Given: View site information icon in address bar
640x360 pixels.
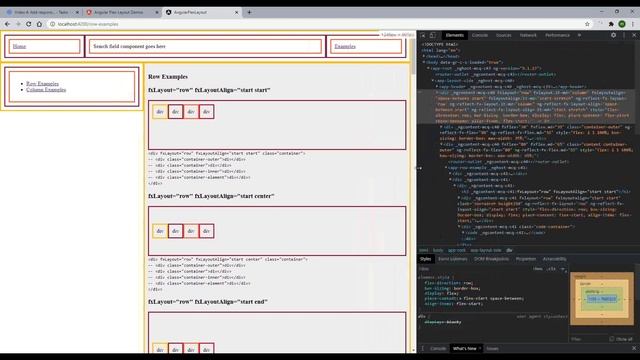Looking at the screenshot, I should point(52,24).
